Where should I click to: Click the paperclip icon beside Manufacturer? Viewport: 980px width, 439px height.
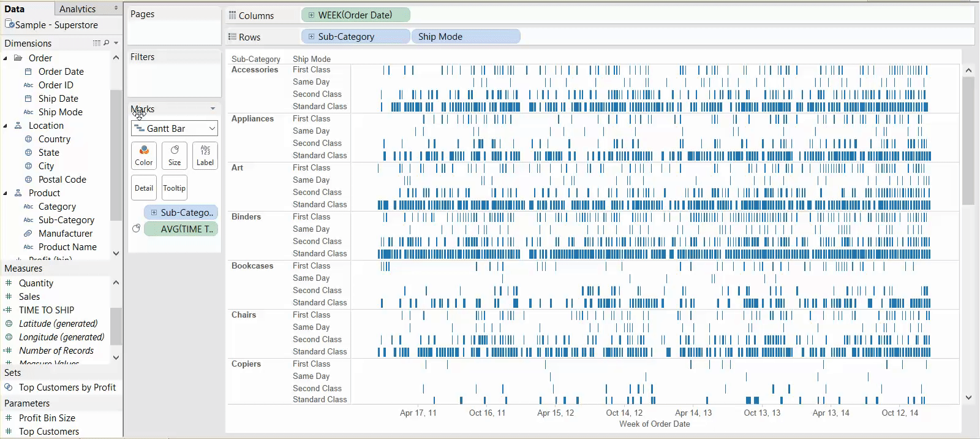point(28,234)
